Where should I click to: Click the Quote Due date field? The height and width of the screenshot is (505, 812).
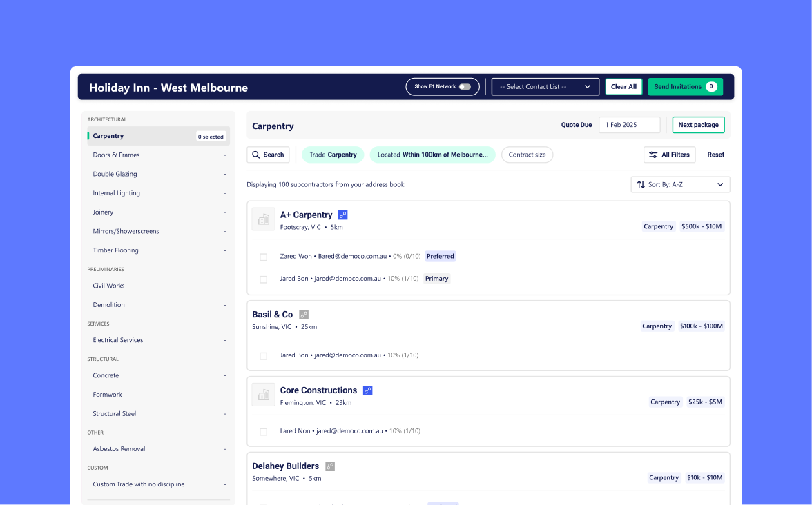point(629,125)
